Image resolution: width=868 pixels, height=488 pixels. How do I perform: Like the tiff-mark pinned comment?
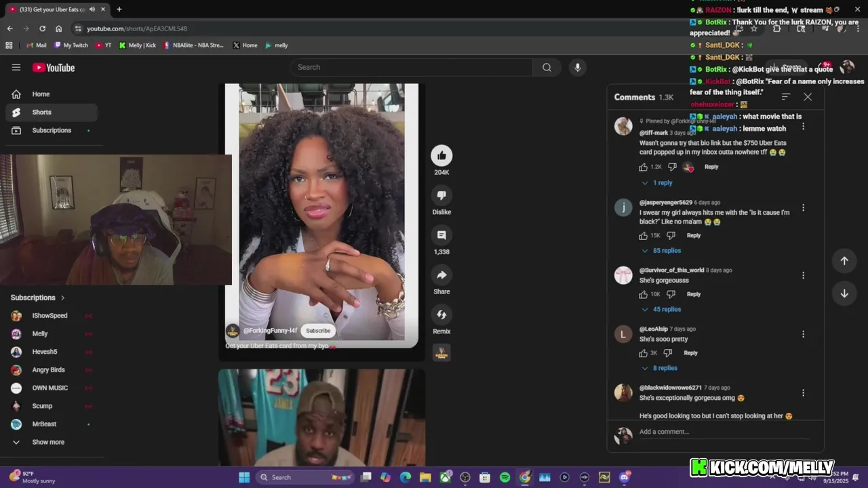pyautogui.click(x=643, y=167)
